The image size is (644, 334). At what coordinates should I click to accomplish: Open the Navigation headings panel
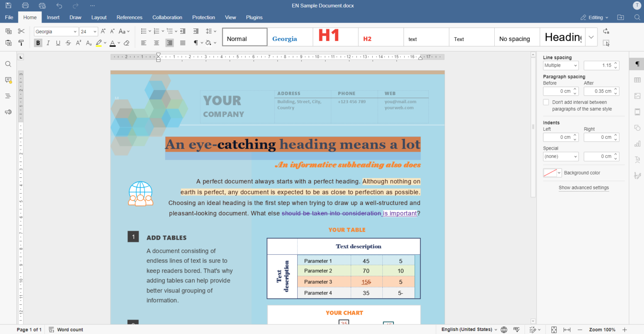click(x=8, y=96)
